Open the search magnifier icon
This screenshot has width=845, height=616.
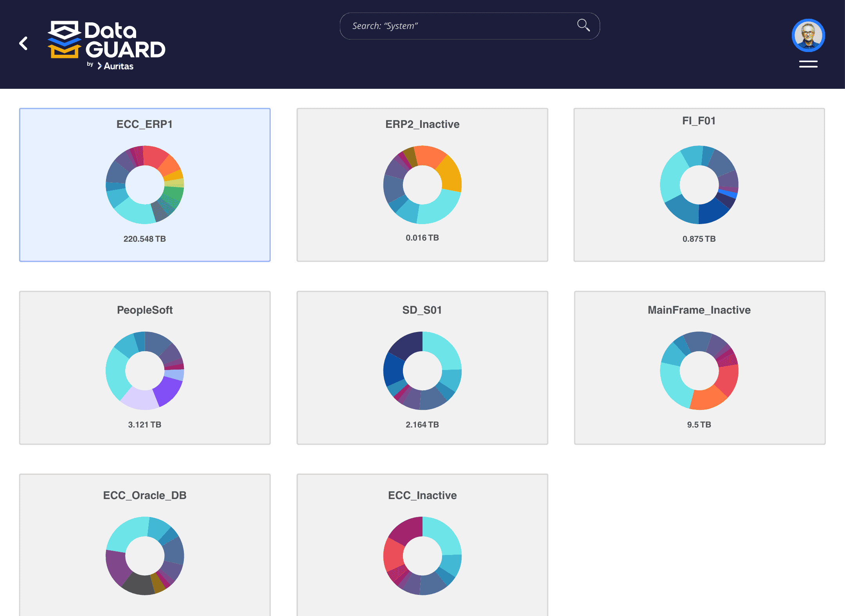(583, 25)
